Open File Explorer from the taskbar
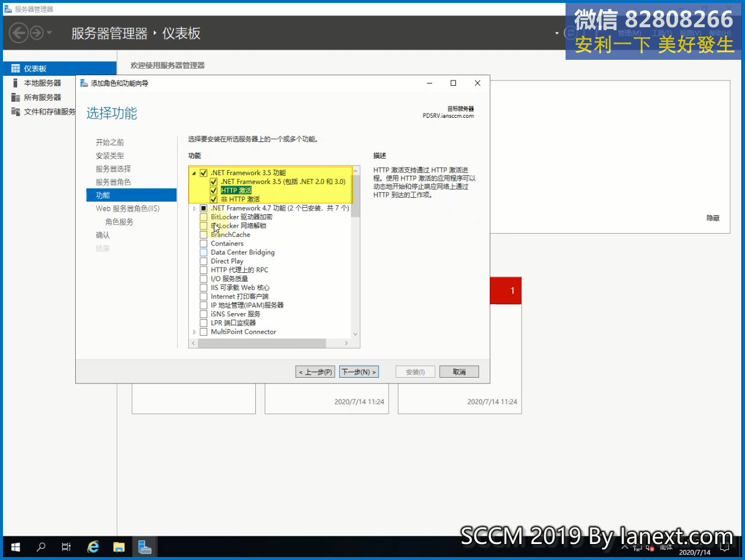 pyautogui.click(x=118, y=547)
